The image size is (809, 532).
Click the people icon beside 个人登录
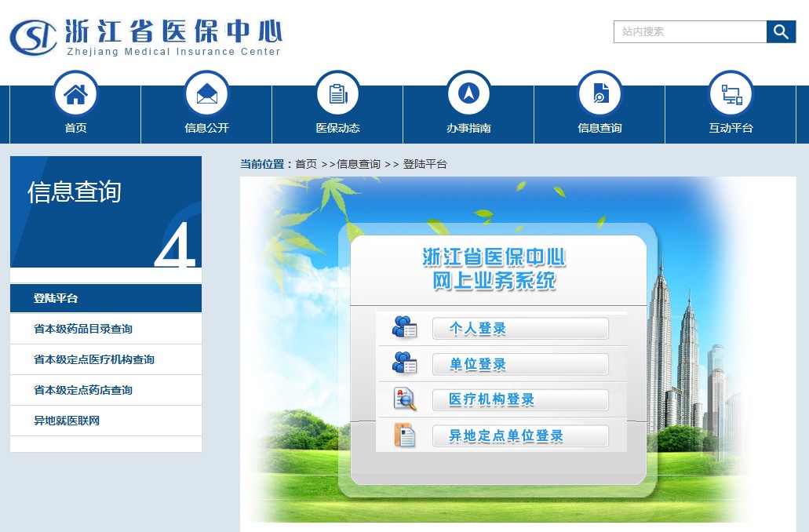[404, 328]
